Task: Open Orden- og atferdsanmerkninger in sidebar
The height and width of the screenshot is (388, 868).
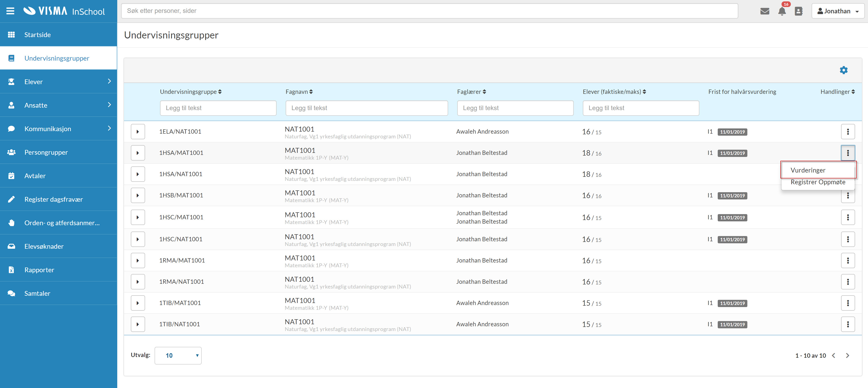Action: click(58, 223)
